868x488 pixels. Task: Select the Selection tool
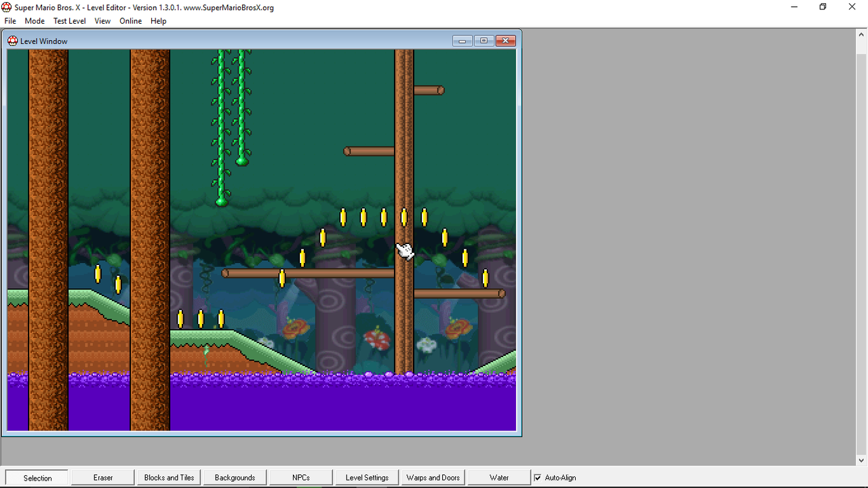tap(36, 477)
